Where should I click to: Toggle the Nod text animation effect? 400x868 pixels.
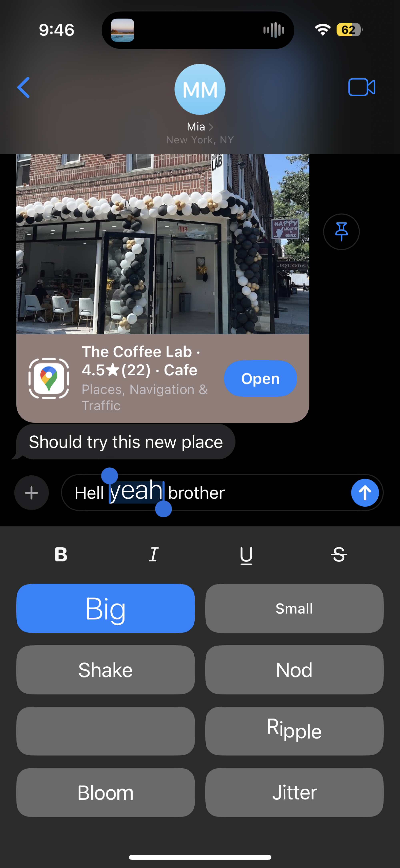295,670
